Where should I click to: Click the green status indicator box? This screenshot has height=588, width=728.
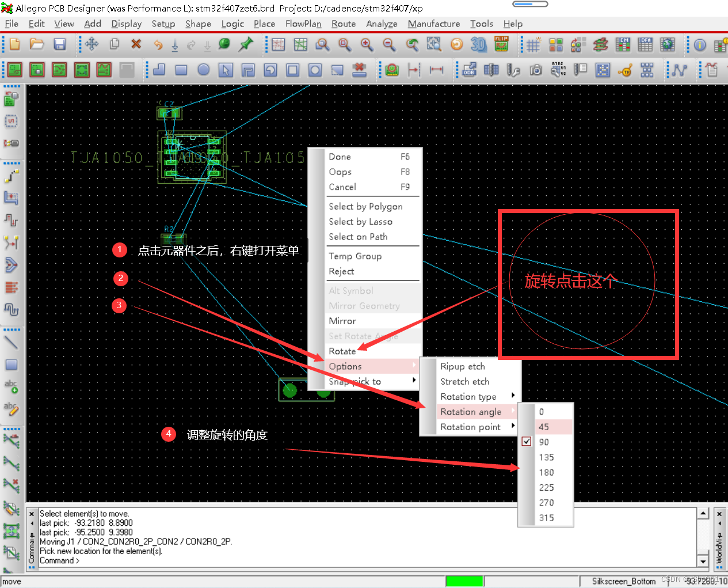coord(464,581)
